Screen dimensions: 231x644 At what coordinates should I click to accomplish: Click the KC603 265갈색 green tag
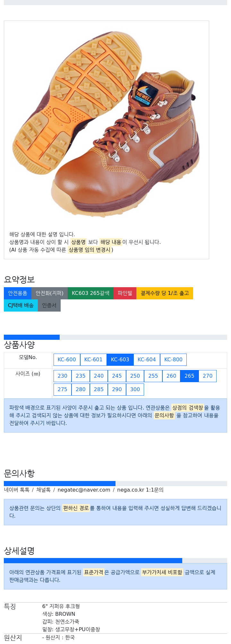pos(90,293)
